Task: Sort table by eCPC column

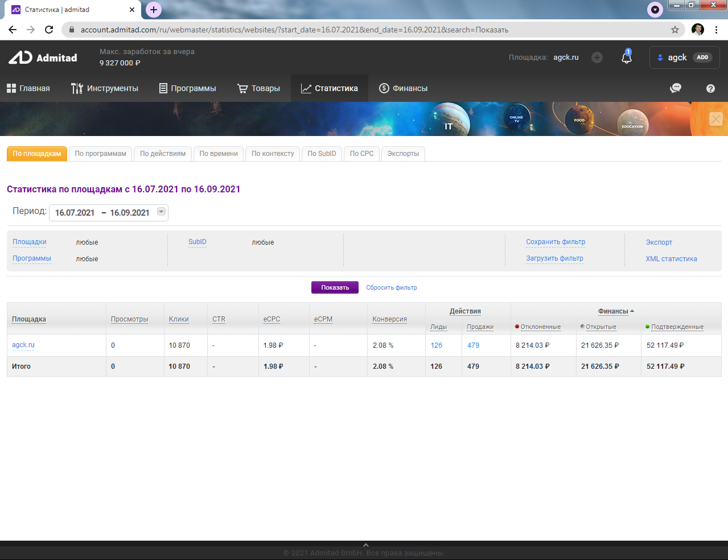Action: click(x=272, y=319)
